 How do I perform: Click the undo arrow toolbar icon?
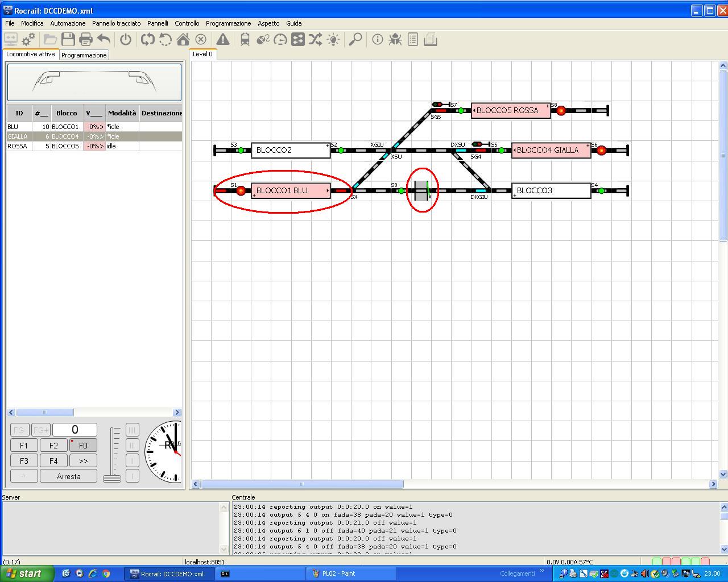point(104,39)
